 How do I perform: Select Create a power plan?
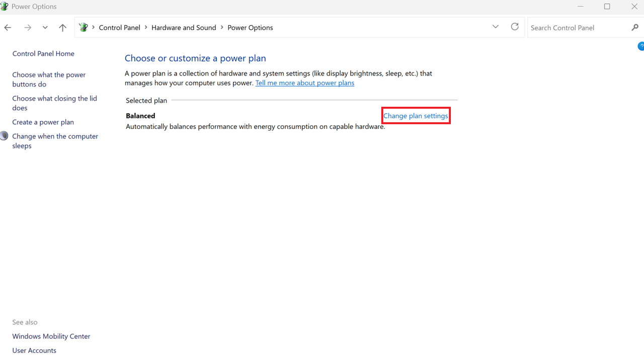click(x=43, y=122)
